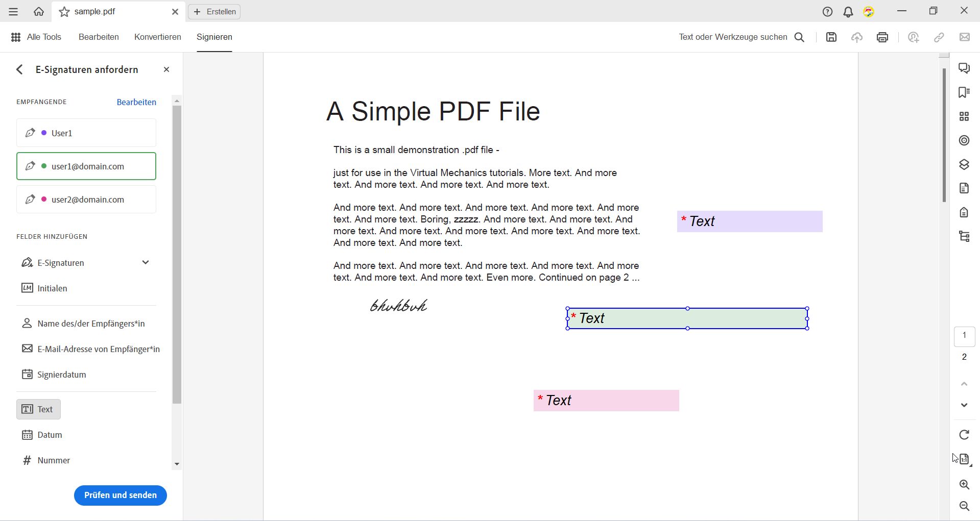Screen dimensions: 980x521
Task: Go back from E-Signaturen anfordern
Action: click(19, 69)
